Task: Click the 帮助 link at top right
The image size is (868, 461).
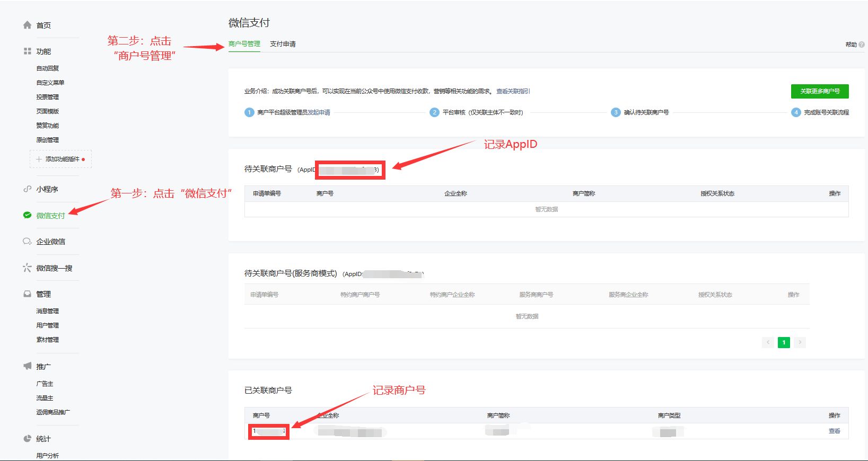Action: (x=851, y=45)
